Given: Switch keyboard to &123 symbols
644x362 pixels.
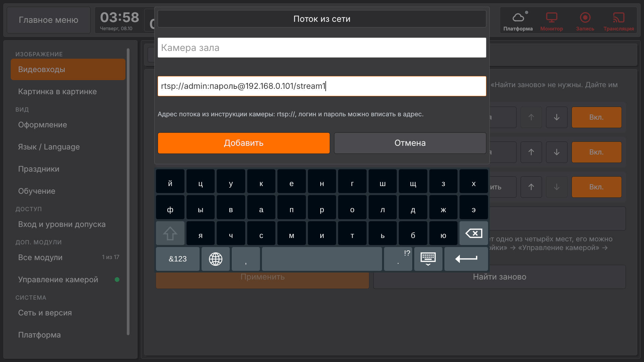Looking at the screenshot, I should tap(178, 259).
